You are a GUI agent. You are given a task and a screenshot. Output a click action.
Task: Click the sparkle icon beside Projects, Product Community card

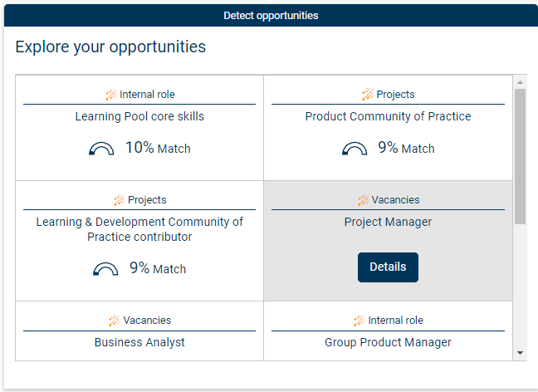(x=367, y=95)
